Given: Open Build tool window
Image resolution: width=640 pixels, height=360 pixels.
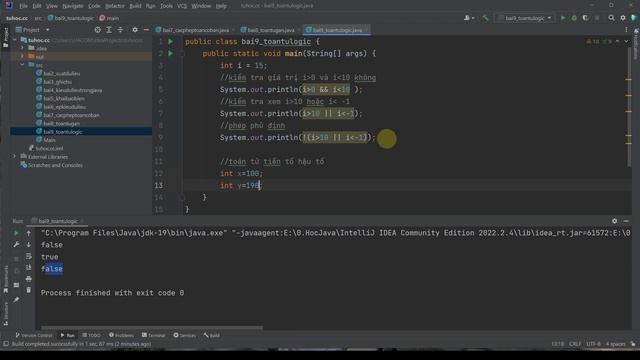Looking at the screenshot, I should (x=211, y=335).
